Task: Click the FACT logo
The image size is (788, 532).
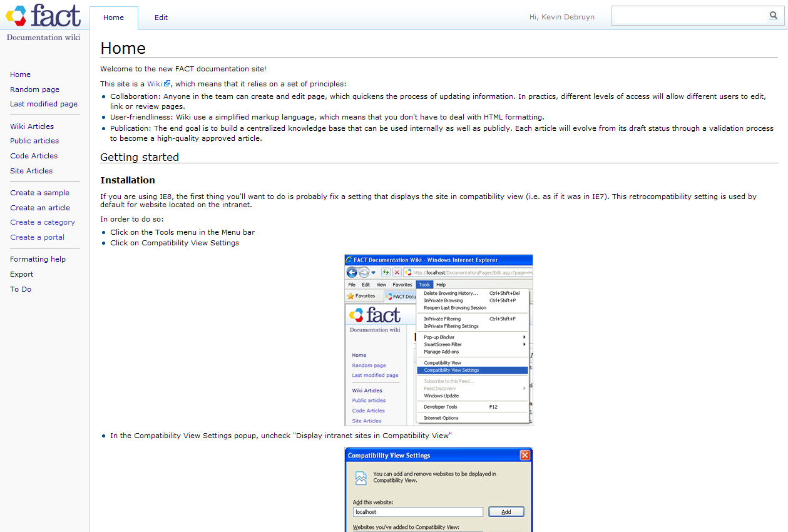Action: (43, 16)
